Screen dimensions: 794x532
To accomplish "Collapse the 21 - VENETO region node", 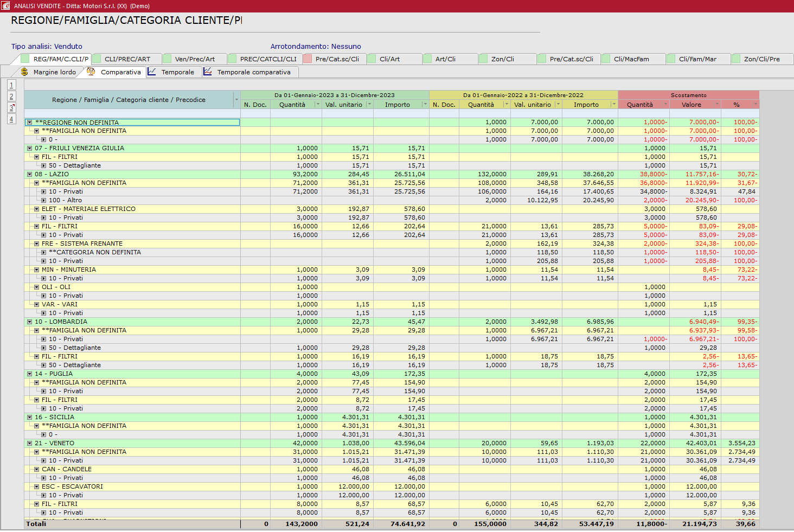I will click(30, 444).
